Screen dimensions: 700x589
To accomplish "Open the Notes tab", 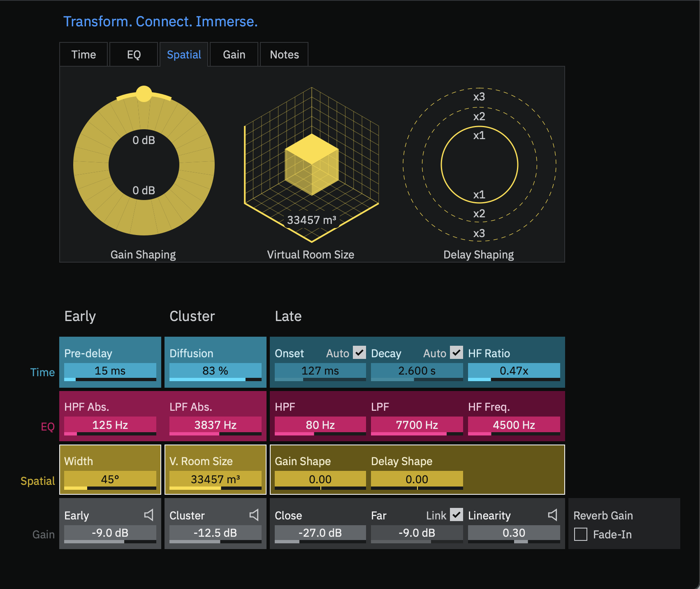I will 284,54.
